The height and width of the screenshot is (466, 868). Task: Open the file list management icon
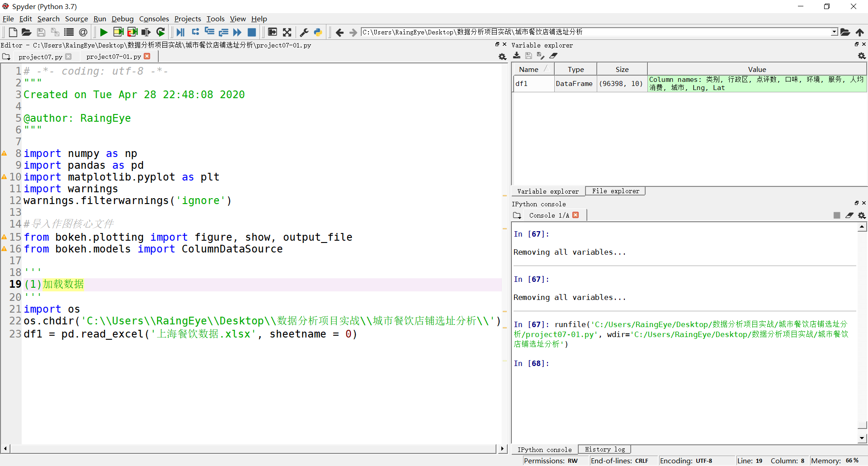(69, 32)
